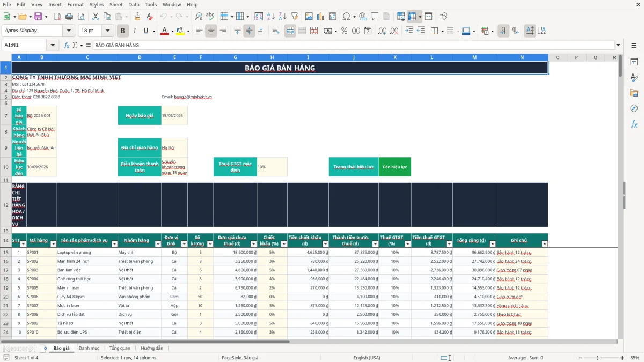
Task: Open the Data menu
Action: click(x=134, y=4)
